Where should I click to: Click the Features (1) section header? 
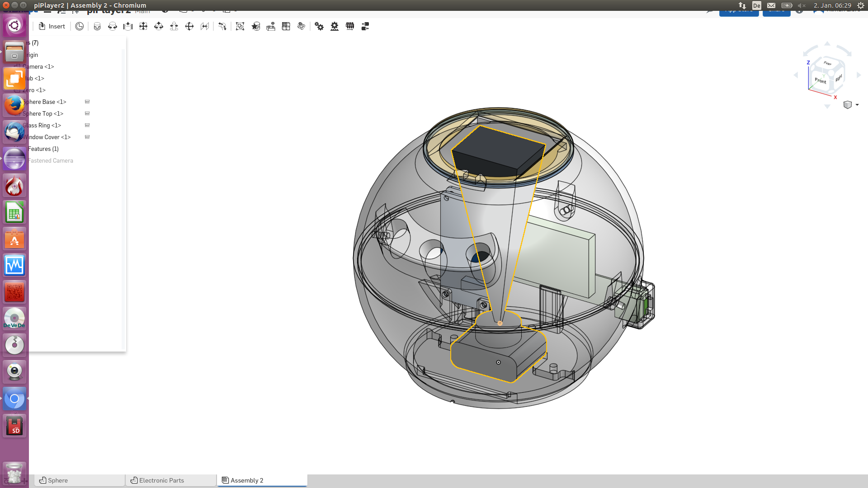43,149
